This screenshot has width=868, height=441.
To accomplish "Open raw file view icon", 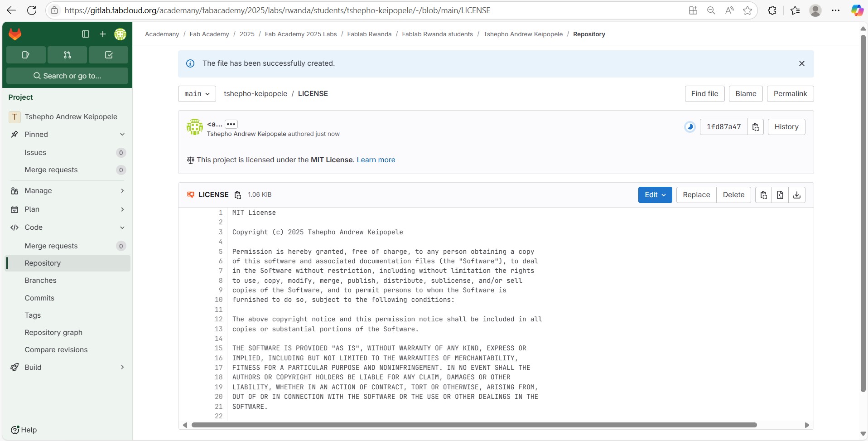I will 780,195.
